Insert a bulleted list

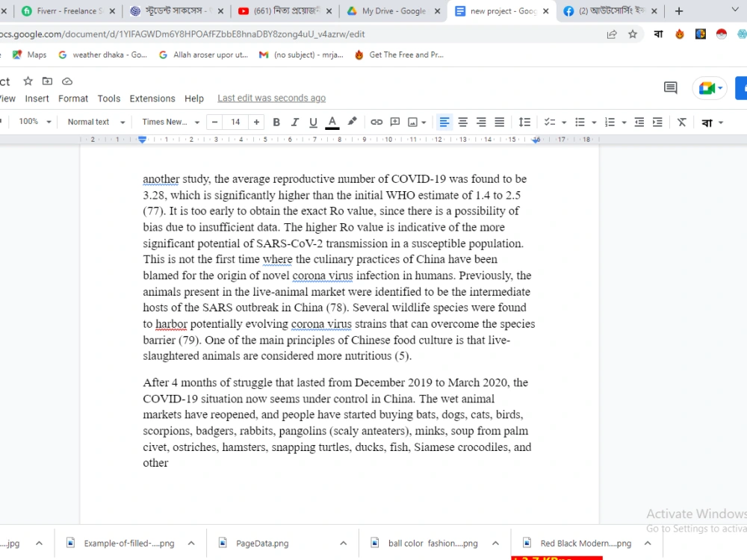point(580,122)
